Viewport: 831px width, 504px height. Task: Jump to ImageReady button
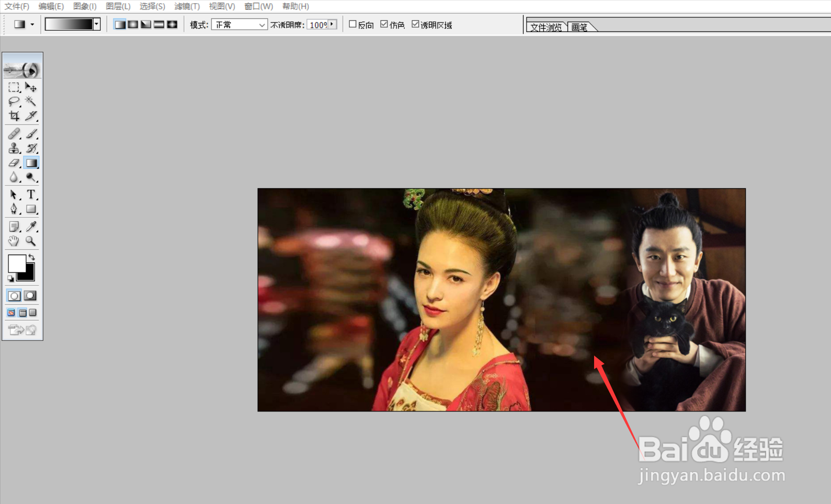[x=22, y=330]
